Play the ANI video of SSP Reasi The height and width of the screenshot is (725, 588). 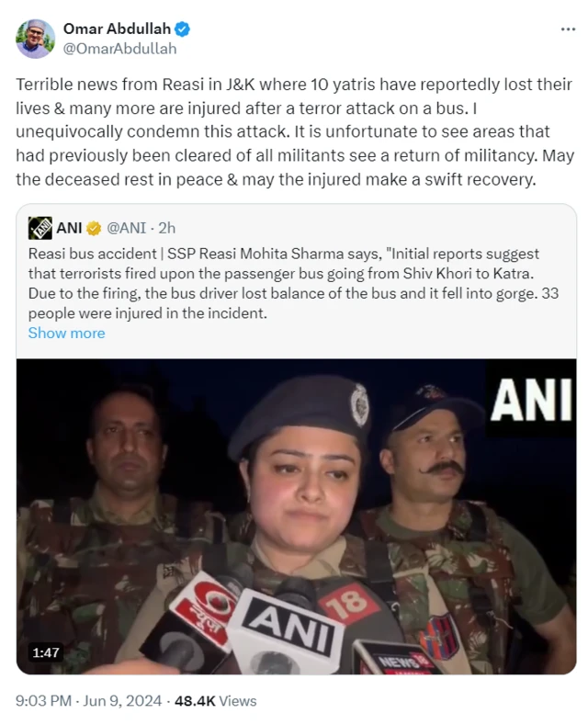point(297,516)
